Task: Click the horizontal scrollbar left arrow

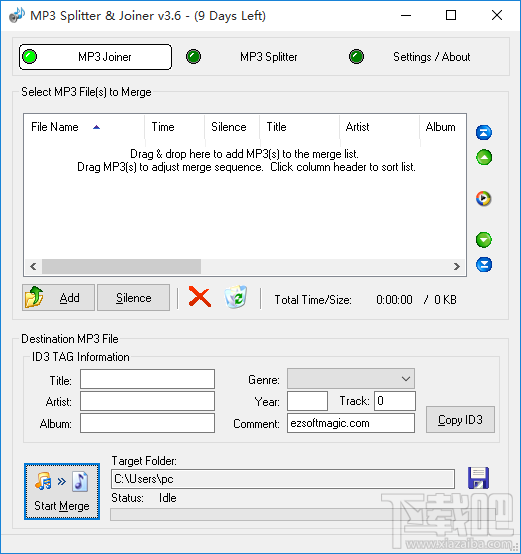Action: coord(33,266)
